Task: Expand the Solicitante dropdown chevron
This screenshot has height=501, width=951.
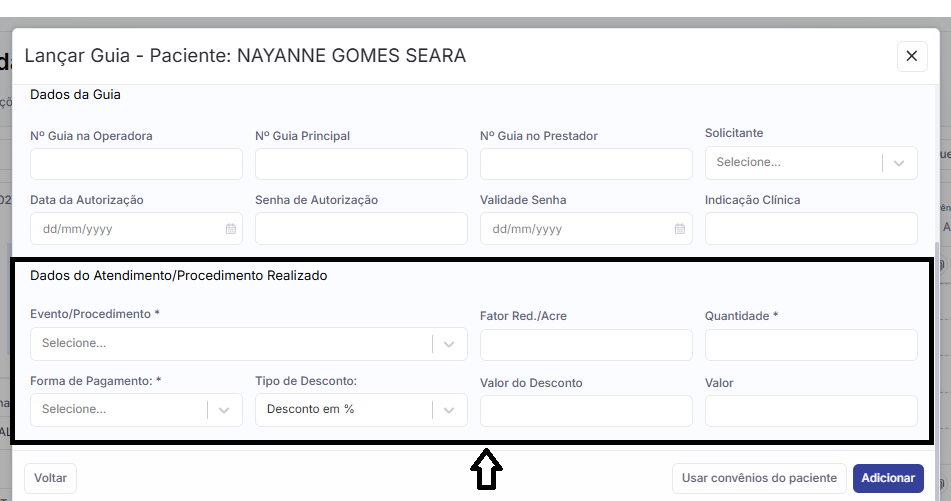Action: click(899, 163)
